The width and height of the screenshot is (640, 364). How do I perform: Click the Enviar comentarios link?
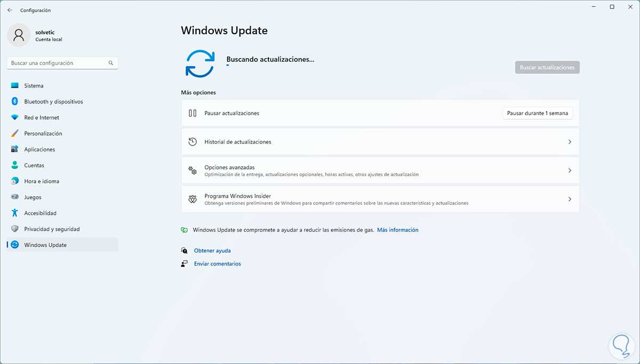(218, 264)
